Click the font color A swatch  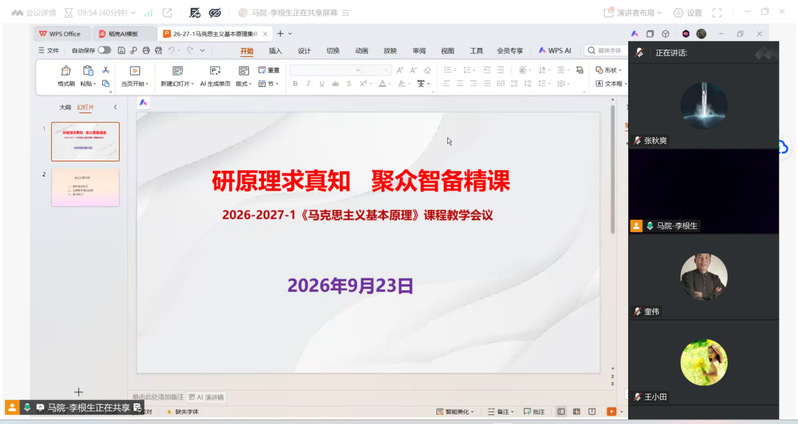(x=382, y=83)
